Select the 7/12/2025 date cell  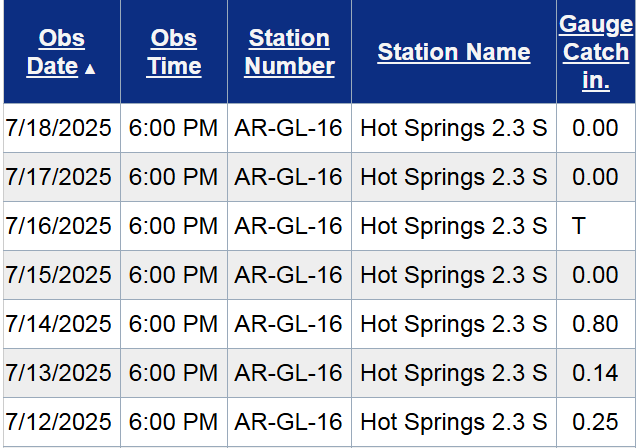click(59, 422)
